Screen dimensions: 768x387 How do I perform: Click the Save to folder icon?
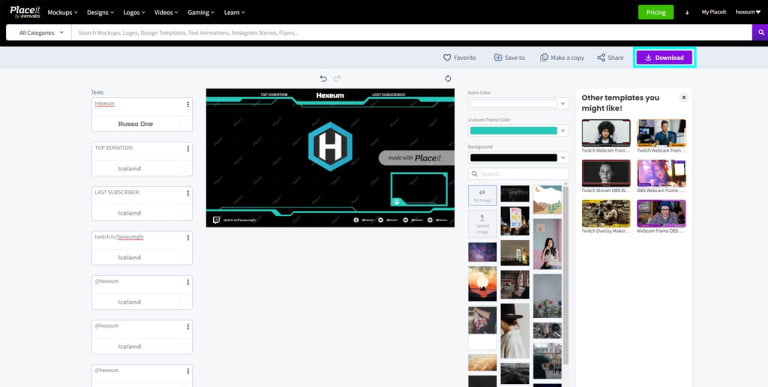[498, 57]
